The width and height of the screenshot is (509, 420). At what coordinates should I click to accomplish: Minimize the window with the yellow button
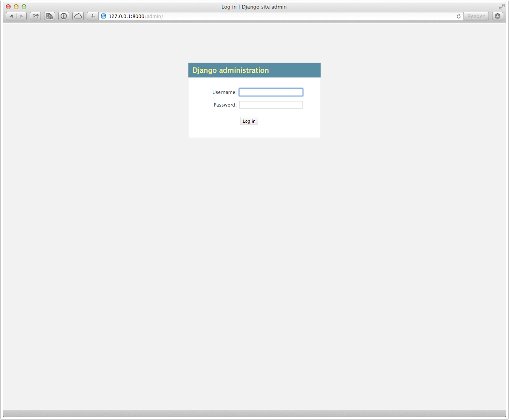tap(16, 7)
